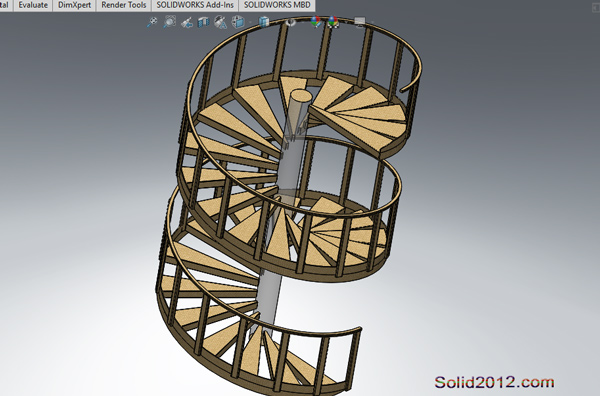Open the DimXpert tab
The width and height of the screenshot is (600, 396).
click(x=75, y=5)
